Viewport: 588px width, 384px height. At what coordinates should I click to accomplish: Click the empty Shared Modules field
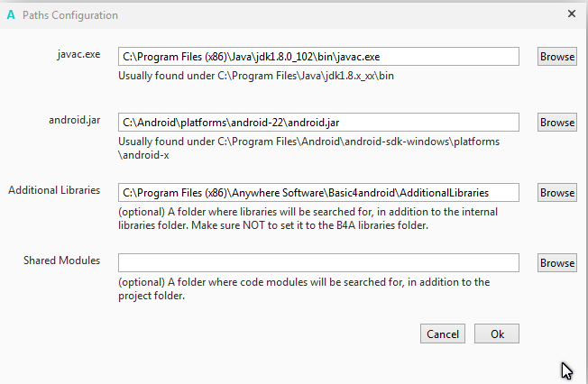(x=318, y=262)
